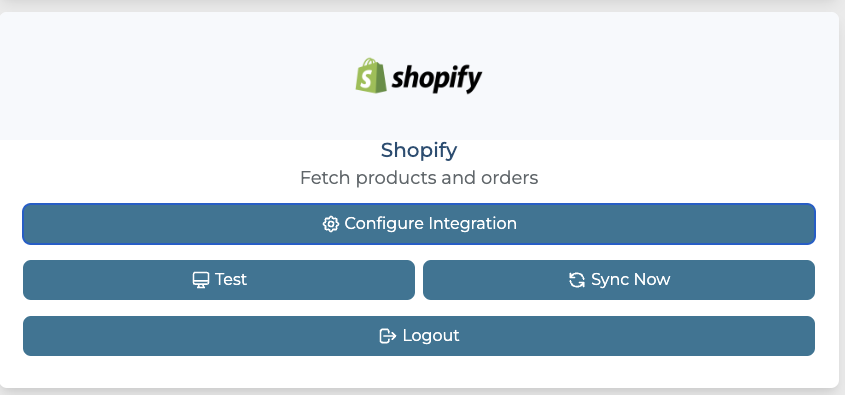Click the black shopify wordmark in logo

pos(437,80)
